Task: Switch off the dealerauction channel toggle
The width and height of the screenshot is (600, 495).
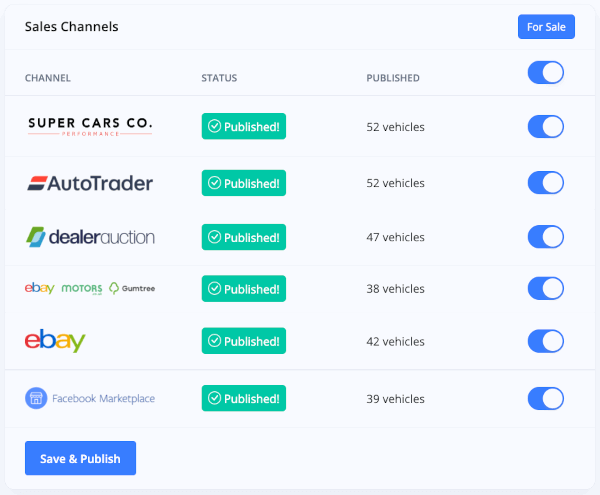Action: tap(545, 237)
